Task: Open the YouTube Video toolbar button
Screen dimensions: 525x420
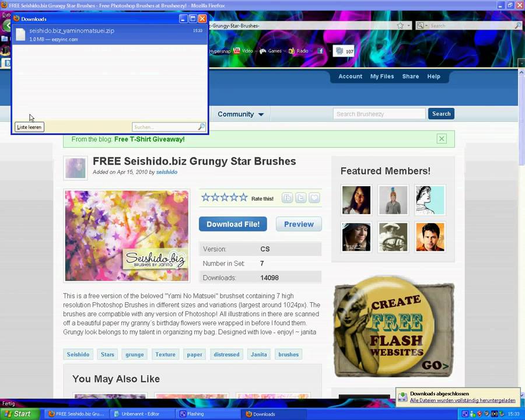Action: pyautogui.click(x=243, y=51)
